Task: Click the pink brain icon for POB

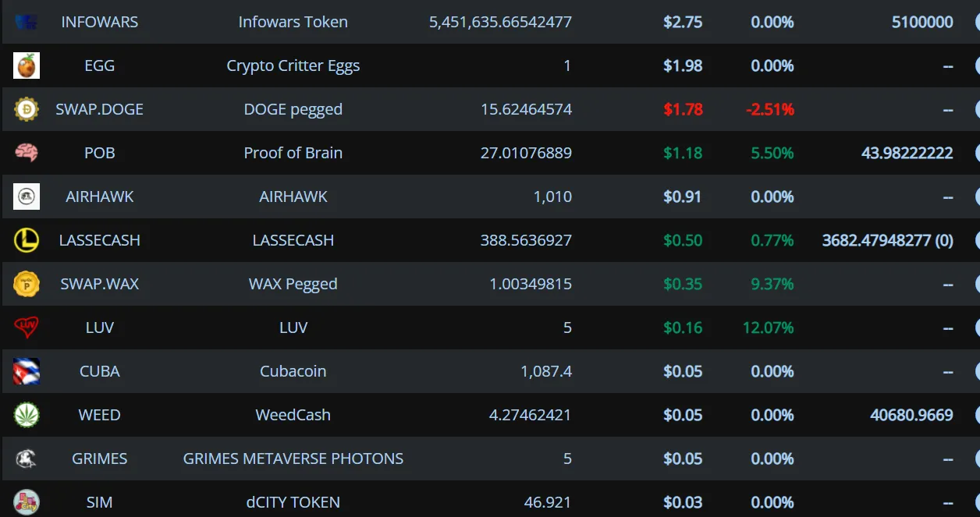Action: pos(27,153)
